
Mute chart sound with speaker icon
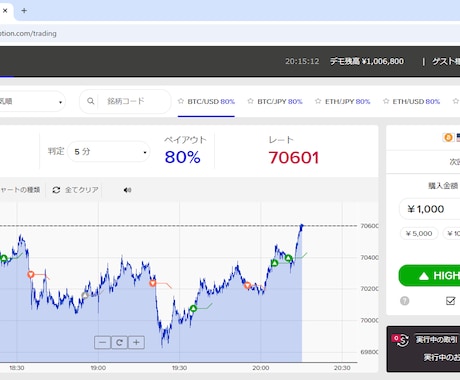click(127, 190)
